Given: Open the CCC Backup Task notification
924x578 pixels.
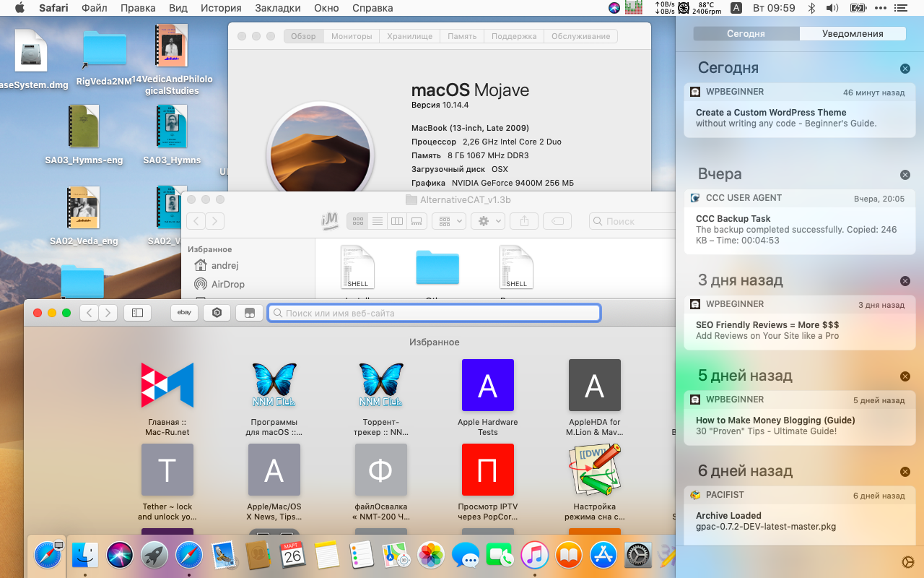Looking at the screenshot, I should [x=800, y=221].
